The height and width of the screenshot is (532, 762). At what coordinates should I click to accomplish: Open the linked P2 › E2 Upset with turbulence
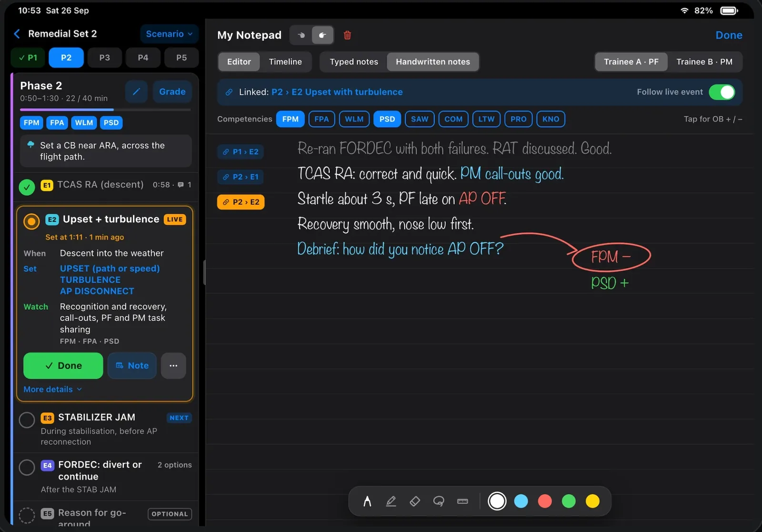point(337,92)
